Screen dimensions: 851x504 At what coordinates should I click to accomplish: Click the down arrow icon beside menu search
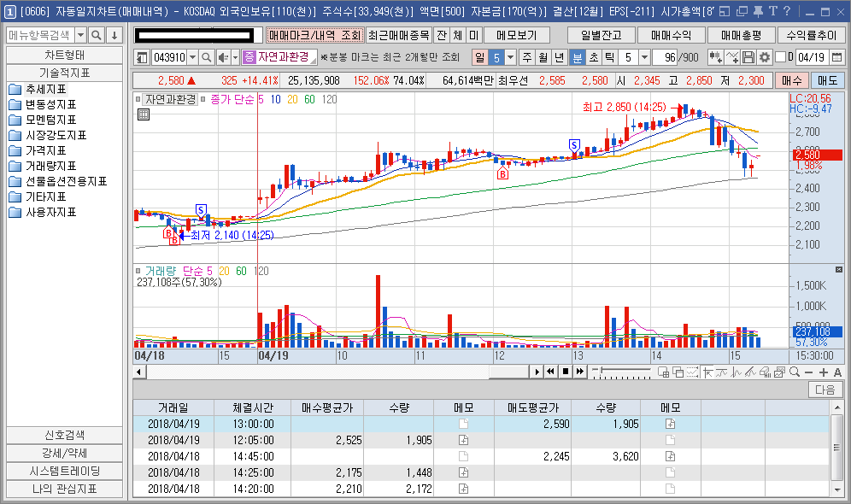114,35
